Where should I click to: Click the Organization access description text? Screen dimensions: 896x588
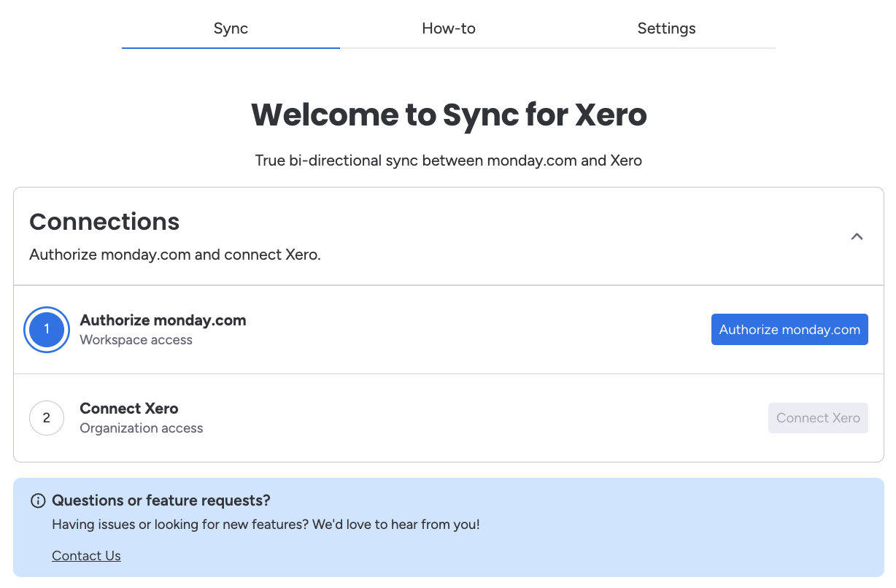coord(141,428)
